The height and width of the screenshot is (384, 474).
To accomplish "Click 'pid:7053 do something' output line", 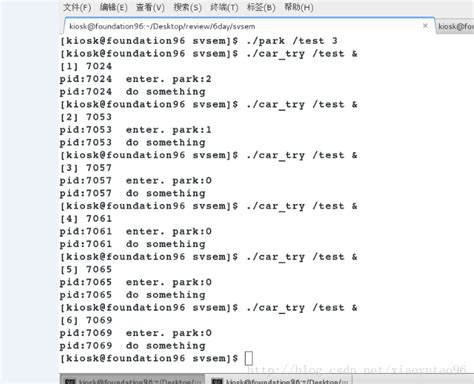I will point(133,142).
